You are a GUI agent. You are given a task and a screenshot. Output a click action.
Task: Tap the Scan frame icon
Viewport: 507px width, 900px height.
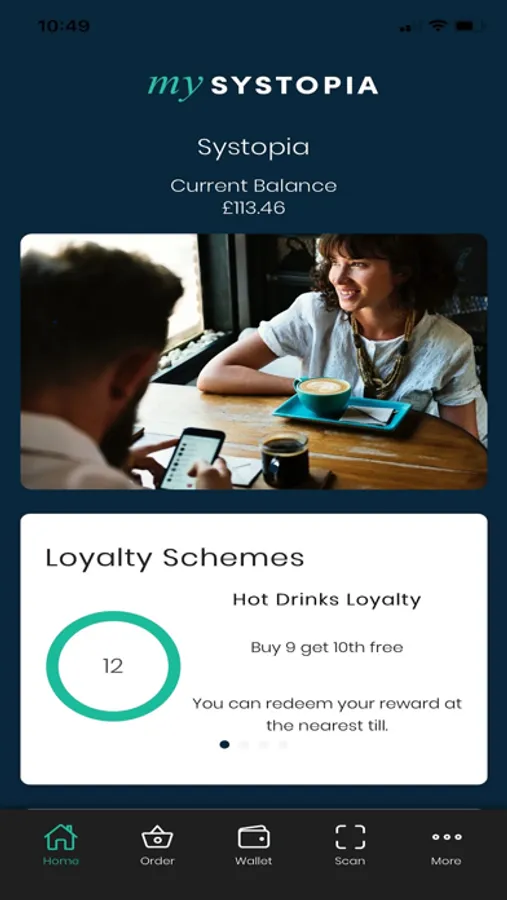click(350, 837)
